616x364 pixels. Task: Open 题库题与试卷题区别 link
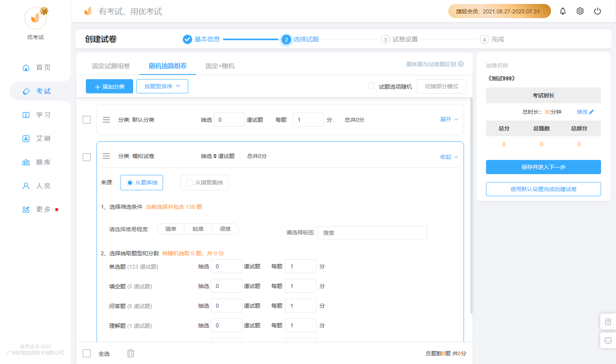coord(431,64)
